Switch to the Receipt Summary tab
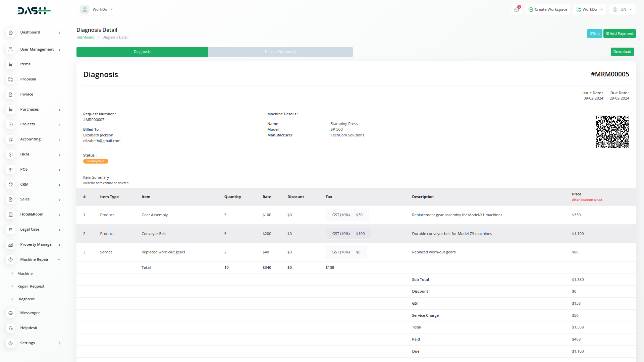 click(x=280, y=52)
